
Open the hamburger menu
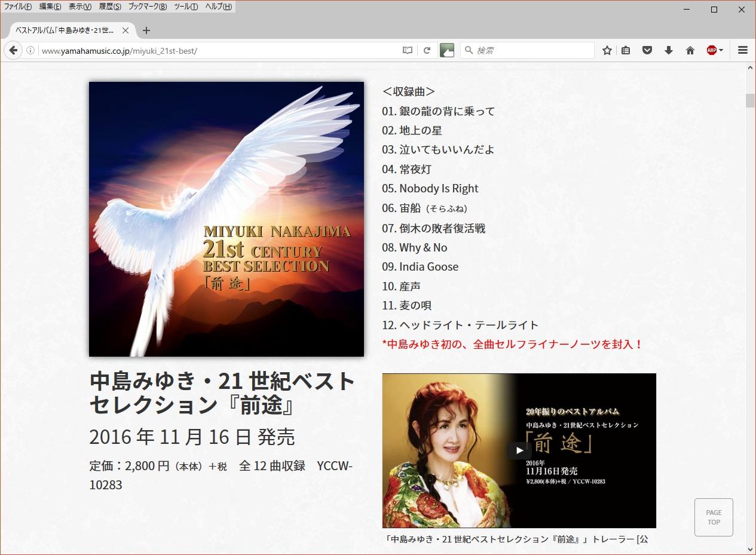[x=743, y=51]
